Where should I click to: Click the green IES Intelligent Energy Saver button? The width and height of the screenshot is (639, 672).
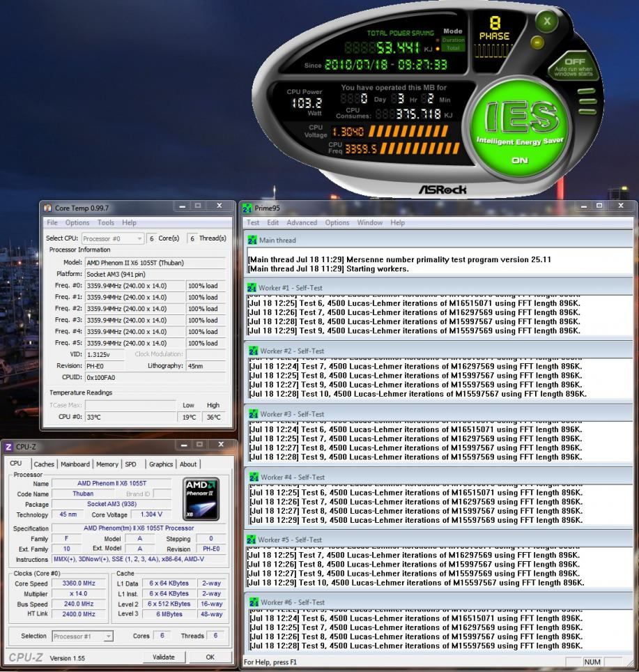pos(520,128)
